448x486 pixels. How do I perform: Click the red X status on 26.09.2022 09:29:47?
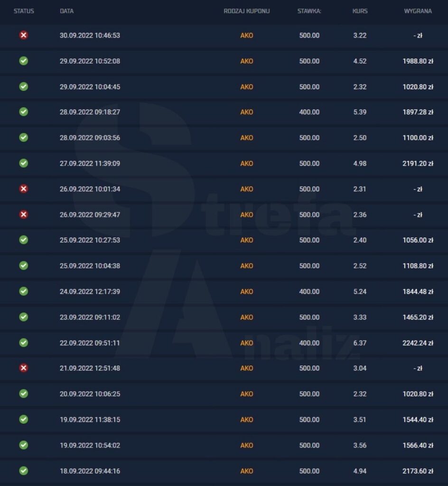coord(24,215)
